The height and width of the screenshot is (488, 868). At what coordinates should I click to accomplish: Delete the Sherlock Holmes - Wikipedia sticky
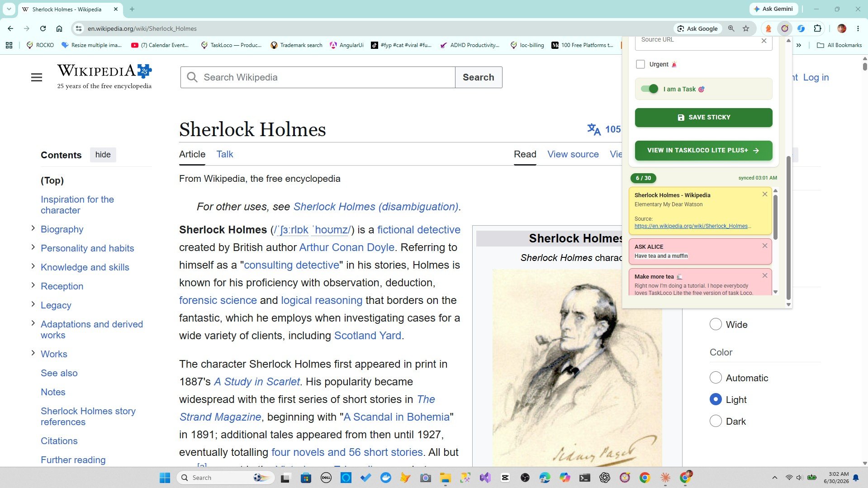[x=765, y=194]
